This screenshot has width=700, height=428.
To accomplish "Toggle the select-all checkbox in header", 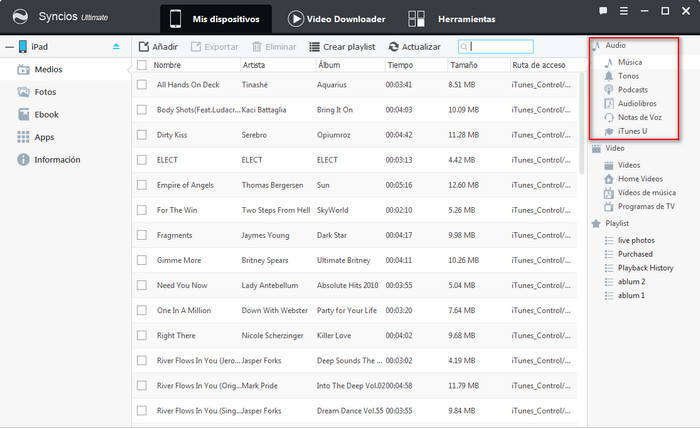I will (x=142, y=65).
